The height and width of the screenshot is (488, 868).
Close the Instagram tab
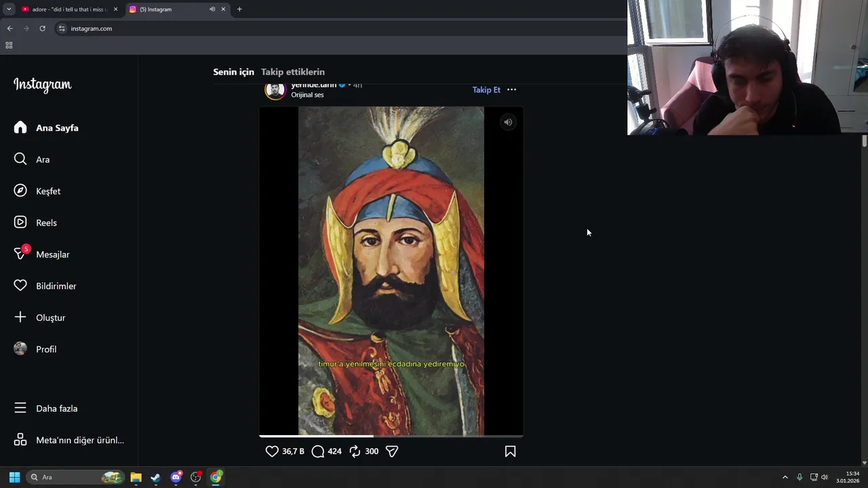(224, 9)
